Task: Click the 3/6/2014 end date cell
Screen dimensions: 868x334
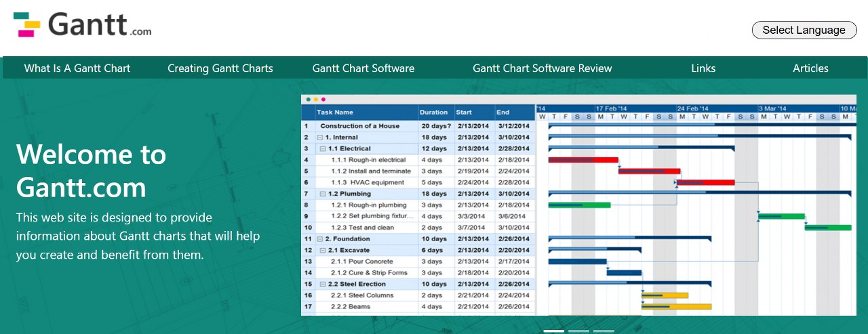Action: 515,216
